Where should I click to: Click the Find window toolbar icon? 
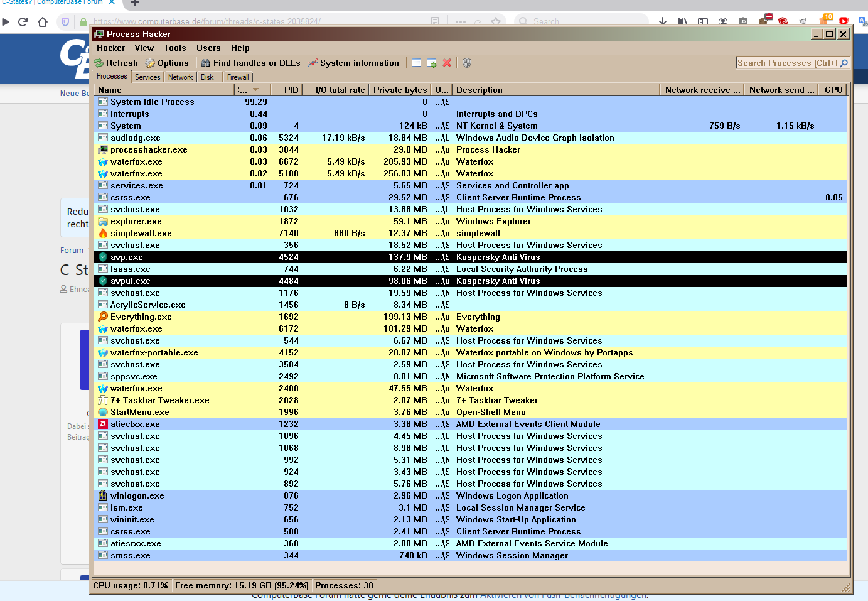click(x=416, y=63)
